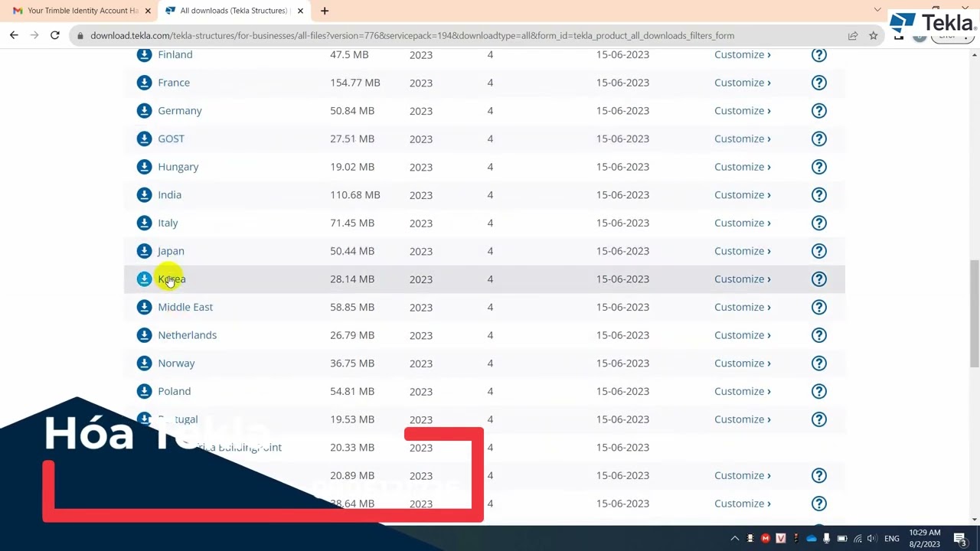Open help icon for India row
This screenshot has height=551, width=980.
point(819,194)
